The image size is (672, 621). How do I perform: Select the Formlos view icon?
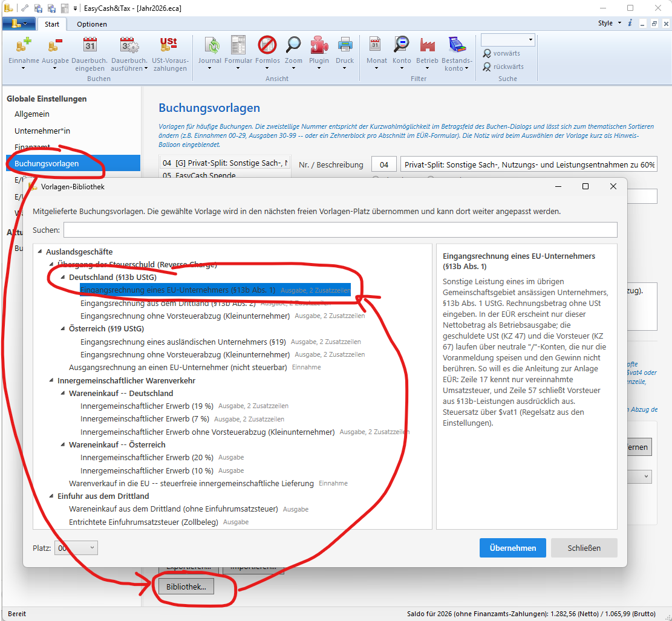pyautogui.click(x=267, y=45)
